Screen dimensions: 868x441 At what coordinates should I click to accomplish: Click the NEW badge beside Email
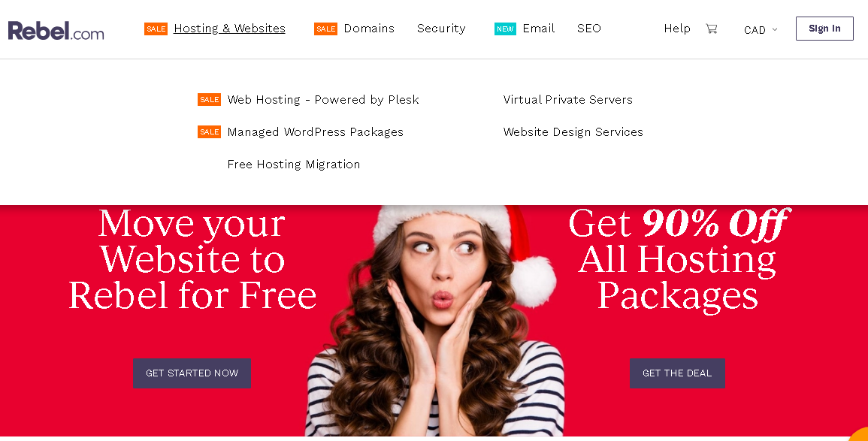[x=505, y=29]
